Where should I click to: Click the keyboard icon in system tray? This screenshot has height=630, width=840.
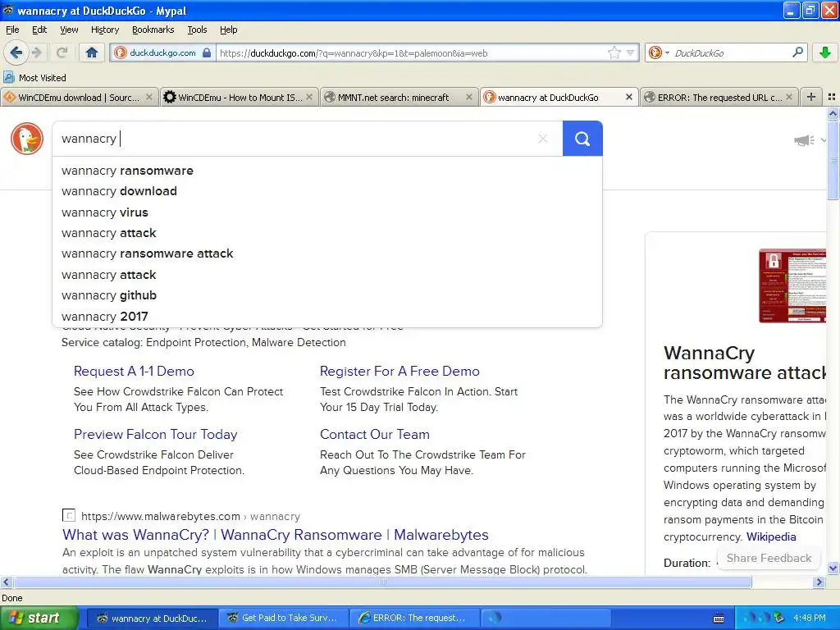click(719, 619)
